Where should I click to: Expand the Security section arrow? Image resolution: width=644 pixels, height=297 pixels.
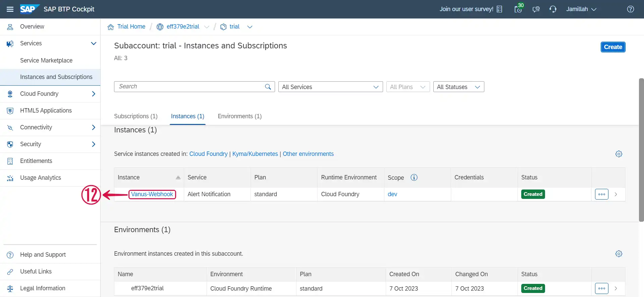pyautogui.click(x=94, y=144)
